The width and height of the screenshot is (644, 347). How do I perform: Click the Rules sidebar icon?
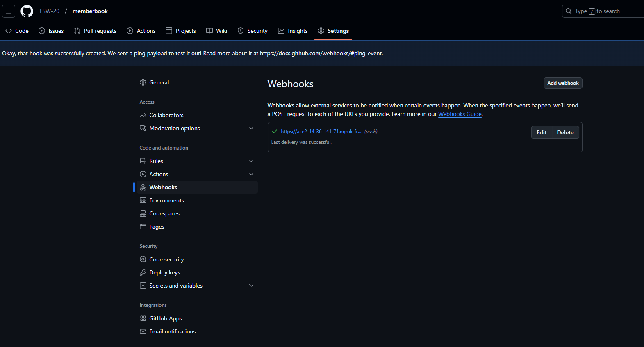tap(143, 161)
